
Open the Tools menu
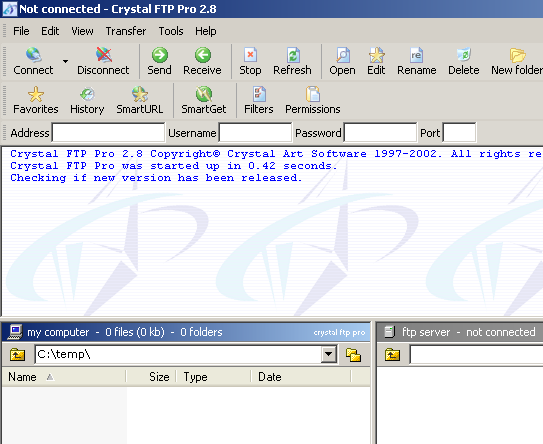tap(171, 31)
